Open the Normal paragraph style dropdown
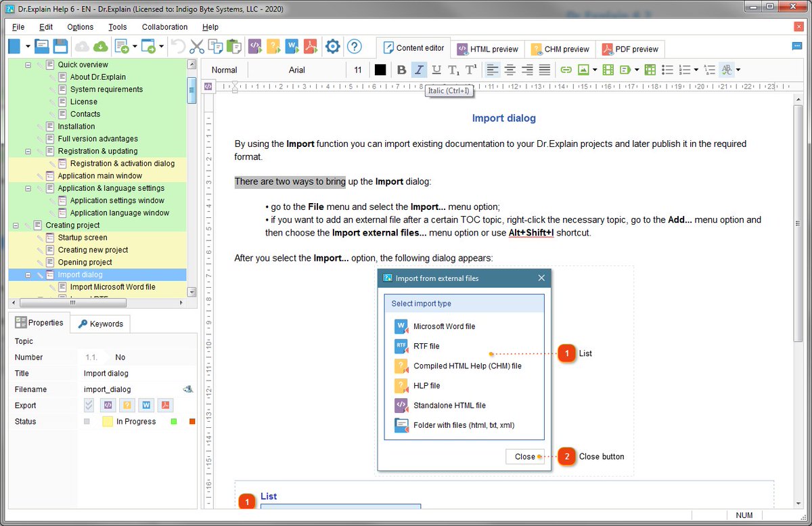Screen dimensions: 812x526 pos(223,70)
